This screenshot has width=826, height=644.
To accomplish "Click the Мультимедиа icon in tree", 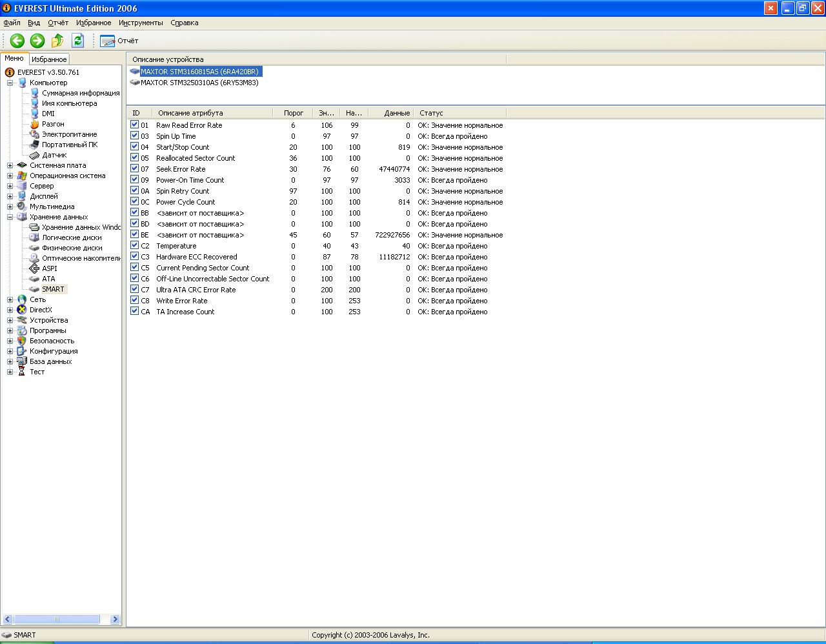I will tap(22, 206).
